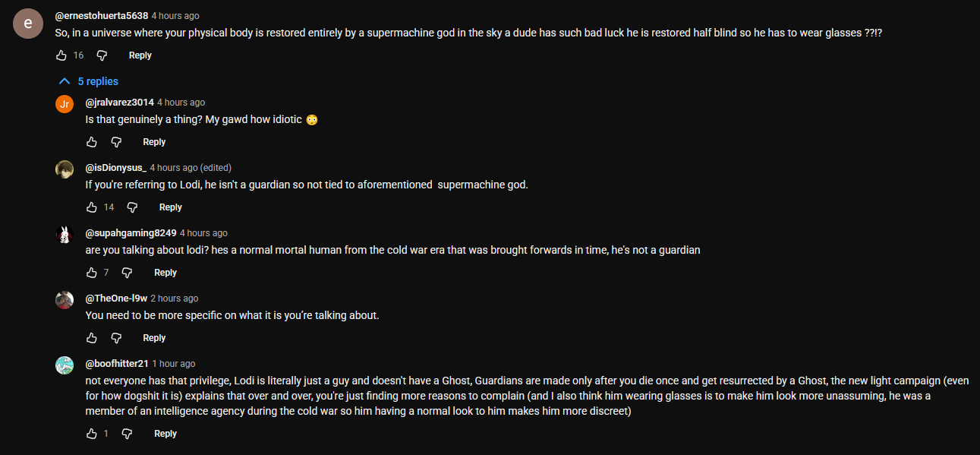Dislike @isDionysus_'s reply
Screen dimensions: 980x455
(x=132, y=207)
